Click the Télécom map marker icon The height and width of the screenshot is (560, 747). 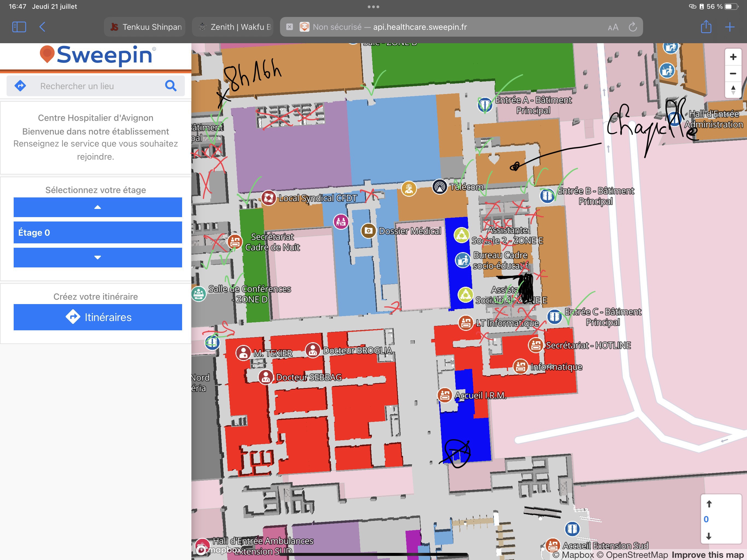[439, 186]
